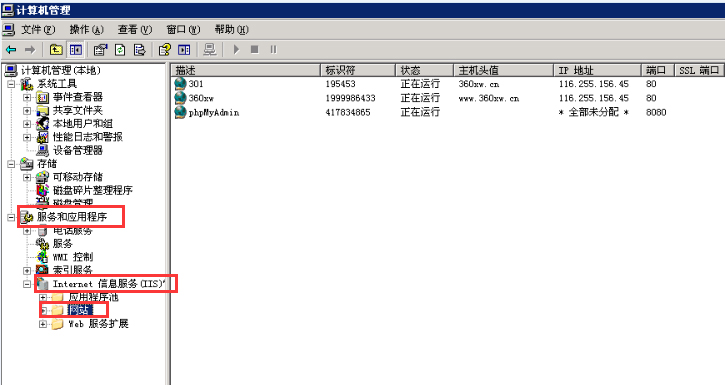Sort by the IP 地址 column header
The width and height of the screenshot is (725, 385).
[x=597, y=70]
